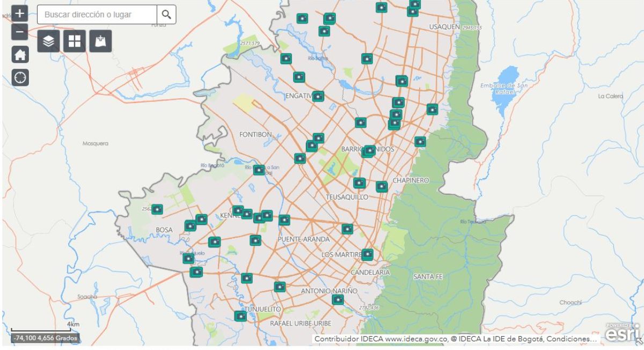Find my location with the crosshair icon
Screen dimensions: 644x350
pos(20,77)
